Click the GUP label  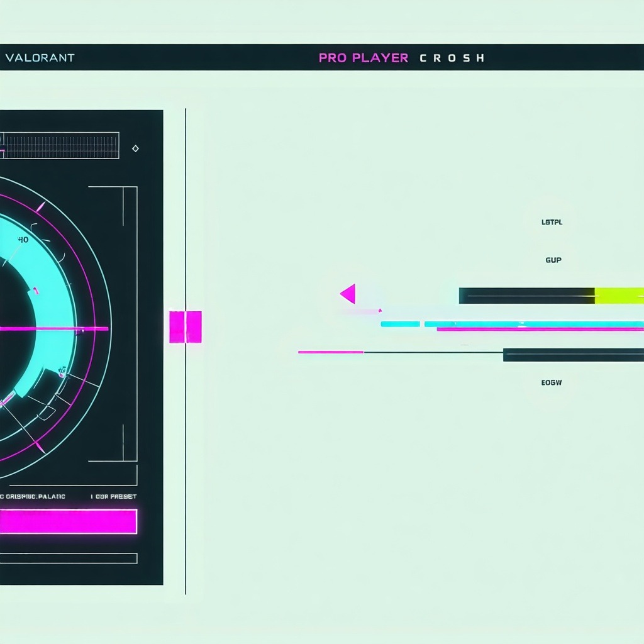tap(553, 260)
